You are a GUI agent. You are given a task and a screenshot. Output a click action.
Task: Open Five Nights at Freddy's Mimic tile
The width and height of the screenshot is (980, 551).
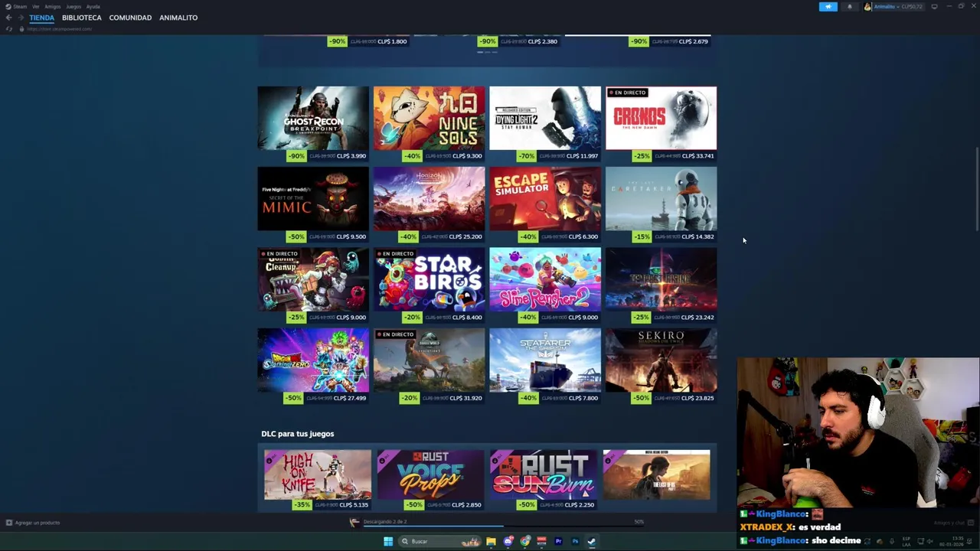click(313, 199)
